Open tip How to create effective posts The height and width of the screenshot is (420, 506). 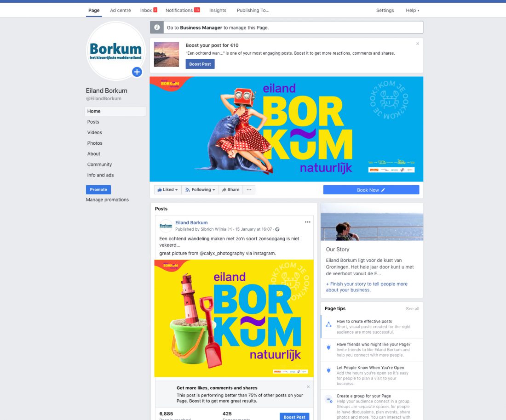[372, 327]
